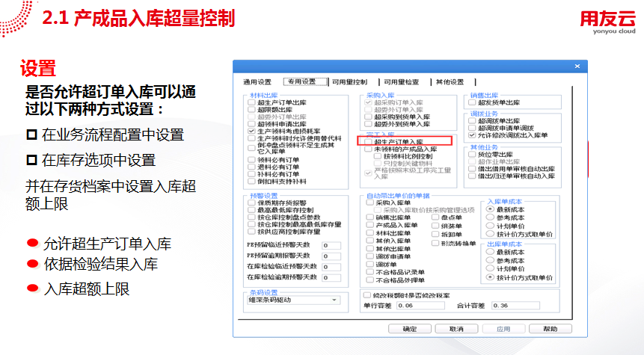644x355 pixels.
Task: Enable 超生产订单入库 checkbox
Action: click(369, 141)
